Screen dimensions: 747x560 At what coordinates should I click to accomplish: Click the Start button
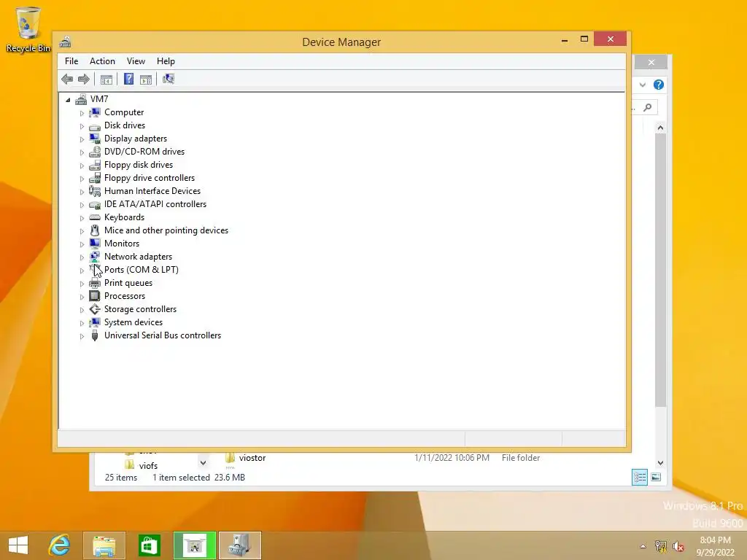click(18, 545)
